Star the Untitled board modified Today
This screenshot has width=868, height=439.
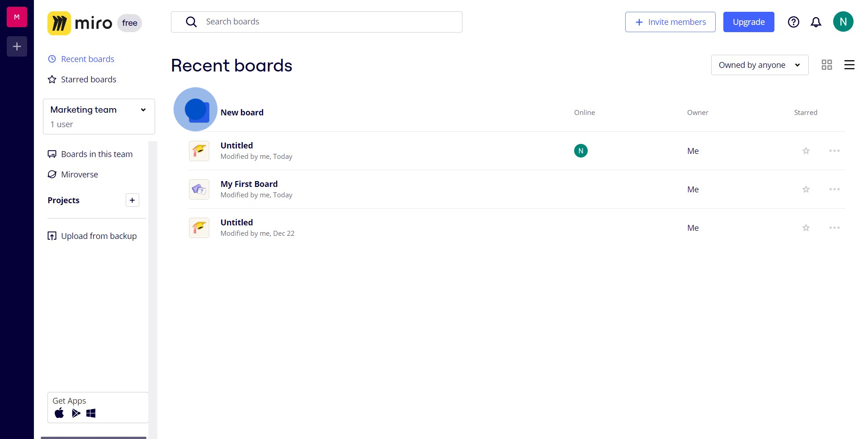(x=806, y=151)
